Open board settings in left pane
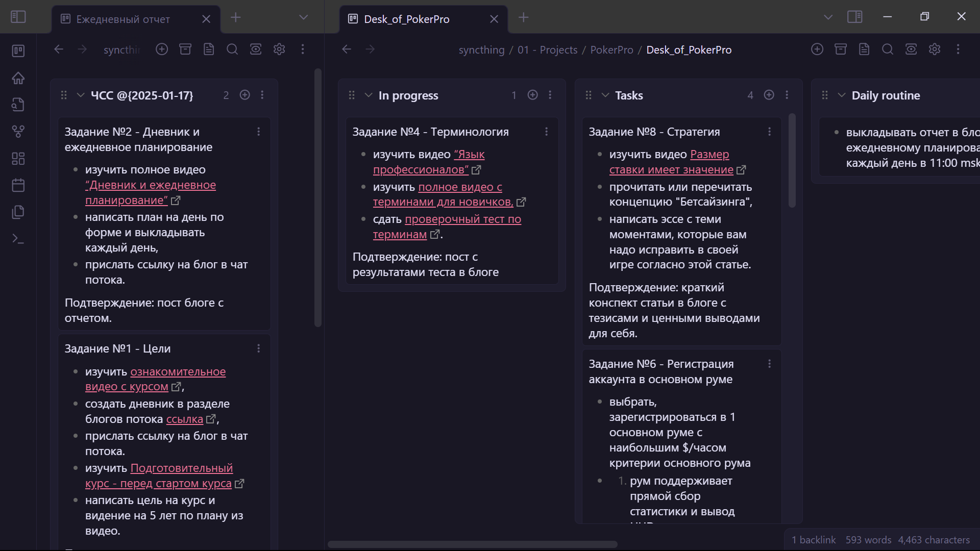This screenshot has height=551, width=980. point(279,49)
